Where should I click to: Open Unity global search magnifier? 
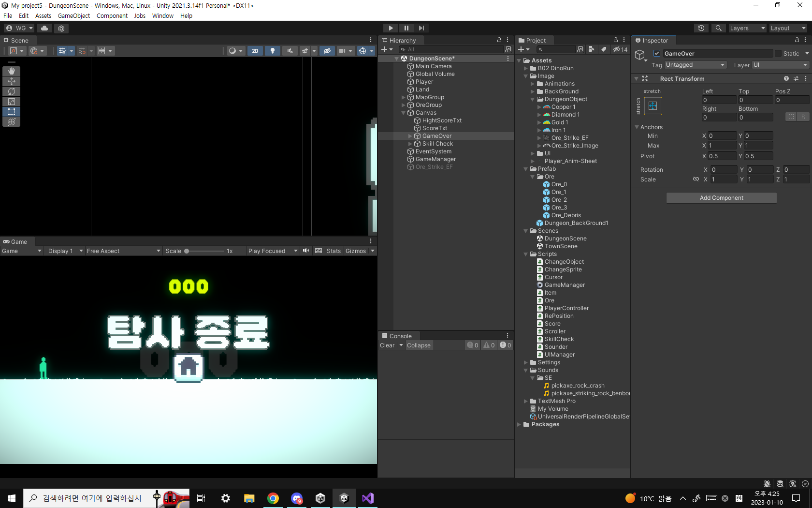pos(719,28)
